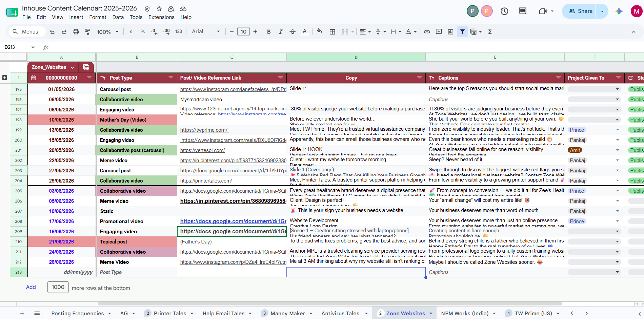Click the Amit chip in row 201

575,150
